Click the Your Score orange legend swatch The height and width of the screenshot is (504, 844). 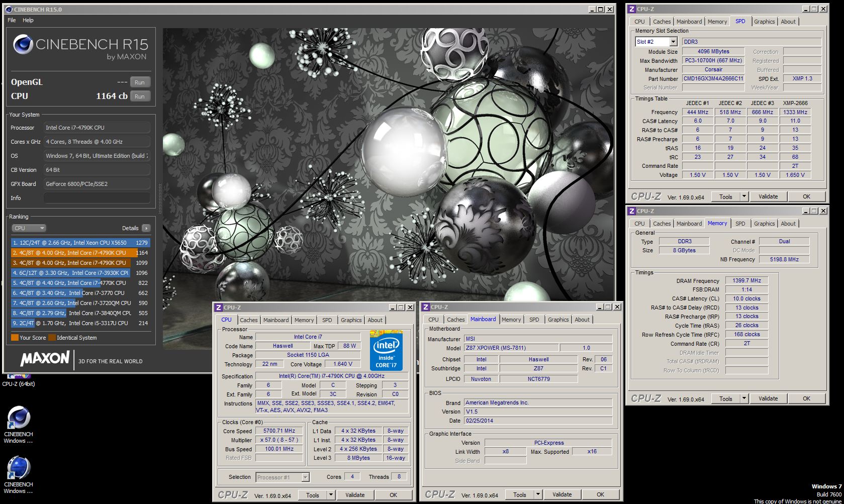coord(15,338)
